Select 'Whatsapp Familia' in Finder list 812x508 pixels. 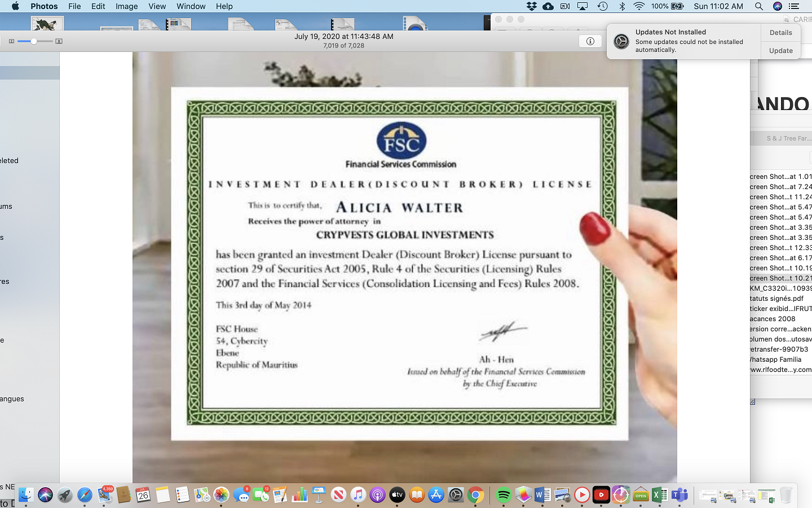click(776, 359)
